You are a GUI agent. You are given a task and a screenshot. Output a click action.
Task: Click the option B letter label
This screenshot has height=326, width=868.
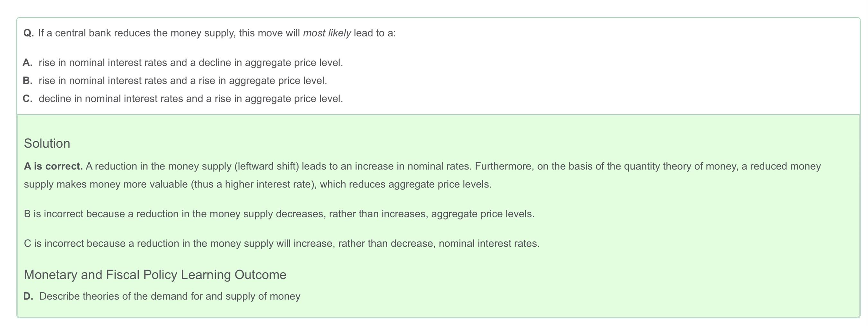(28, 81)
